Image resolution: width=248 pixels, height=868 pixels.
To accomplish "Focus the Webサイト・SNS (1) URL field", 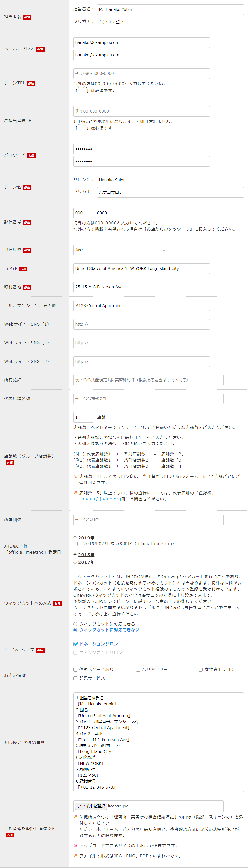I will [142, 324].
